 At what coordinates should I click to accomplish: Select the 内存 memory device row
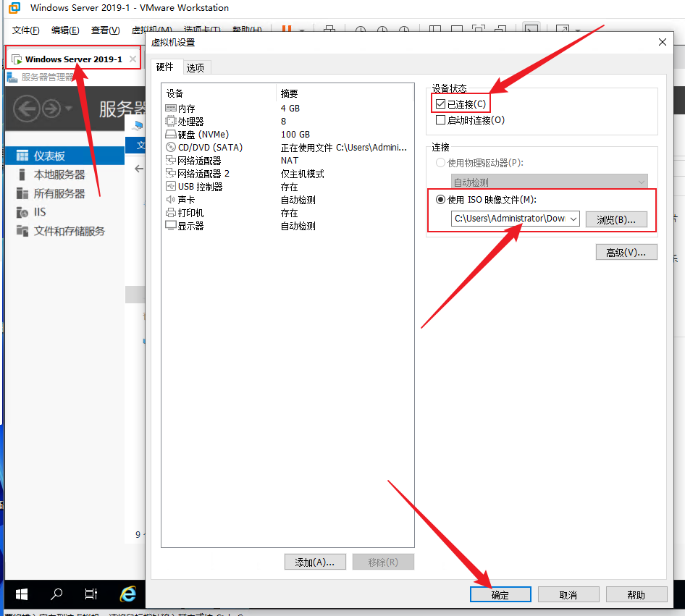click(287, 109)
